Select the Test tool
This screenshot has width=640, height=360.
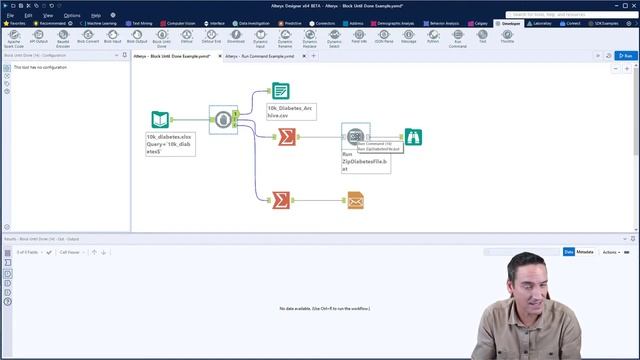pyautogui.click(x=482, y=37)
